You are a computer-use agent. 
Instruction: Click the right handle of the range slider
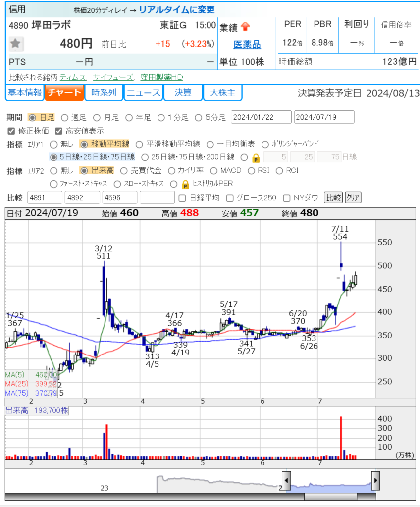coord(375,480)
